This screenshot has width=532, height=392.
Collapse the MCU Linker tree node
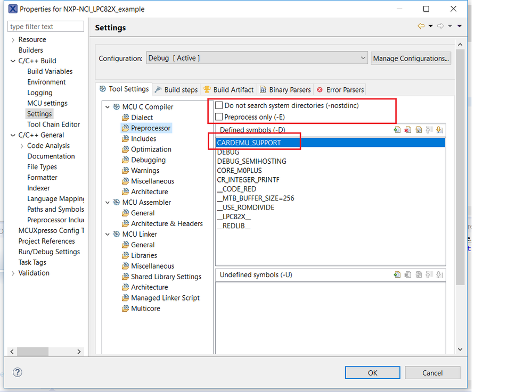click(108, 234)
